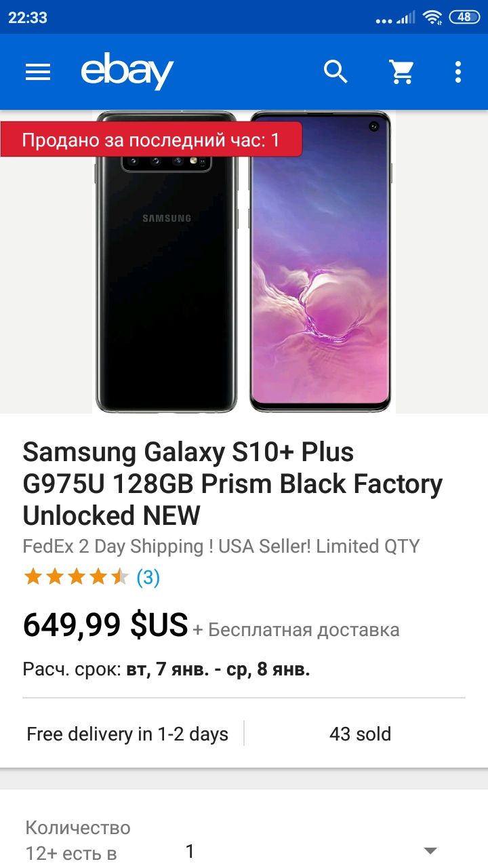Tap the Wi-Fi status icon
Screen dimensions: 488x868
tap(432, 18)
